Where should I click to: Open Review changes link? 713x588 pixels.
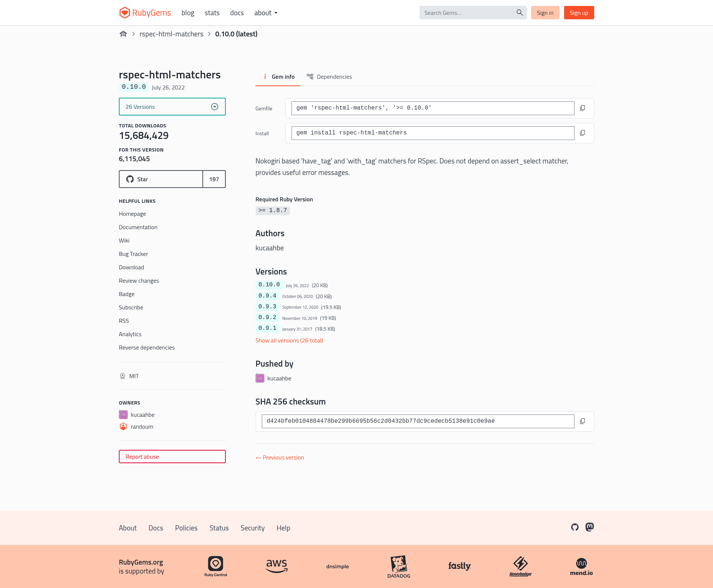click(139, 280)
